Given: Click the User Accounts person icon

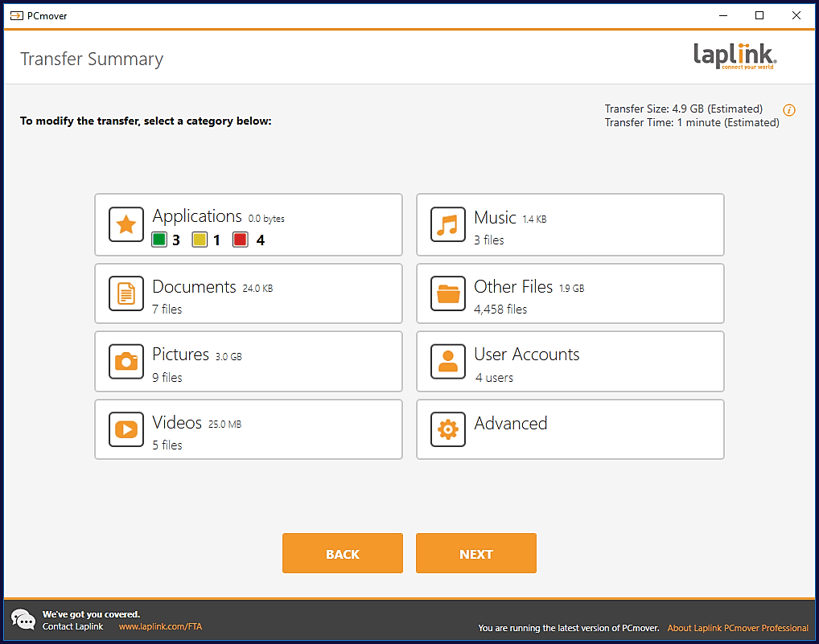Looking at the screenshot, I should click(448, 361).
